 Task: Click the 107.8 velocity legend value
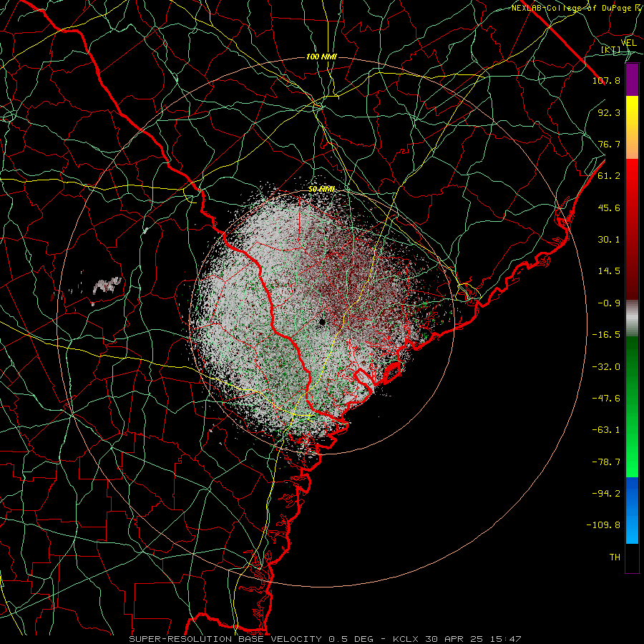click(606, 80)
